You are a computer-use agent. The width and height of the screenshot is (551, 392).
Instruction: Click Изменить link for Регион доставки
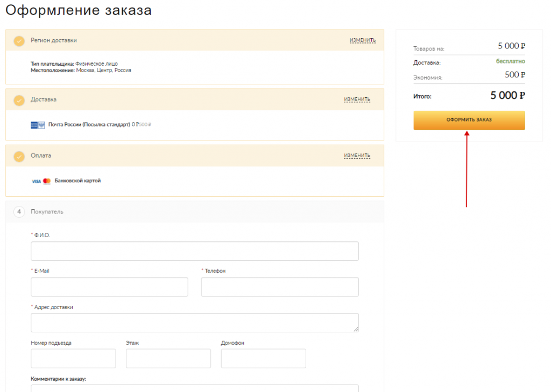point(362,40)
